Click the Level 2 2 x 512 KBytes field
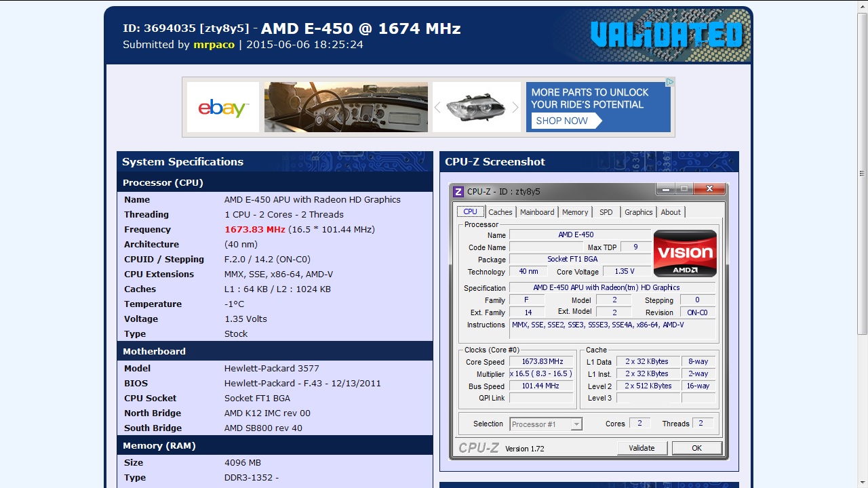 (647, 386)
